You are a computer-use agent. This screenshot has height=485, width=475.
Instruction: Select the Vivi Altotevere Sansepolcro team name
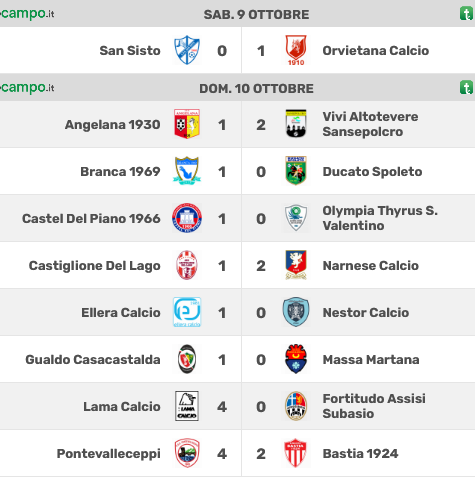click(370, 124)
